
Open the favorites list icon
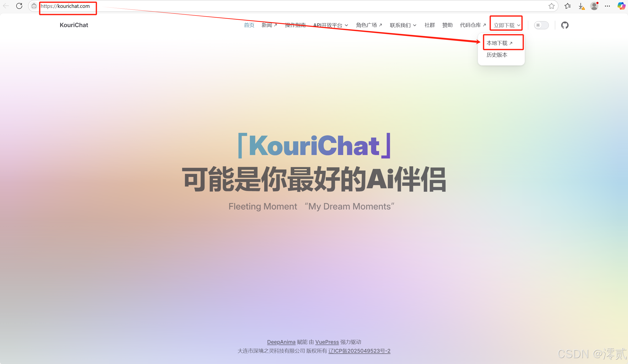pos(567,6)
